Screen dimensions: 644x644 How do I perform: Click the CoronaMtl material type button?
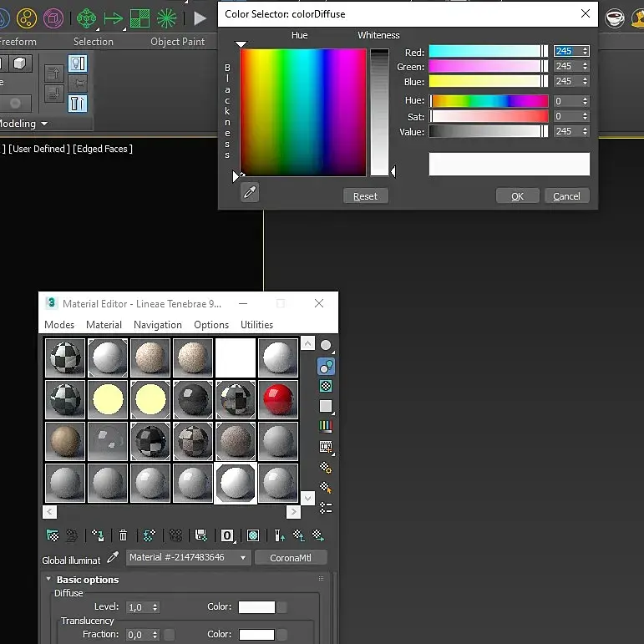click(291, 558)
